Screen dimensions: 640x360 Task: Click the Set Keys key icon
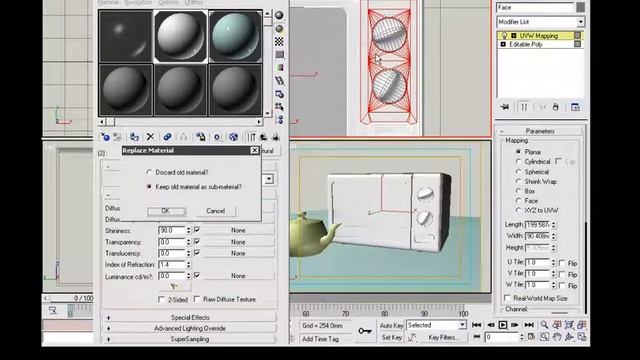[365, 331]
